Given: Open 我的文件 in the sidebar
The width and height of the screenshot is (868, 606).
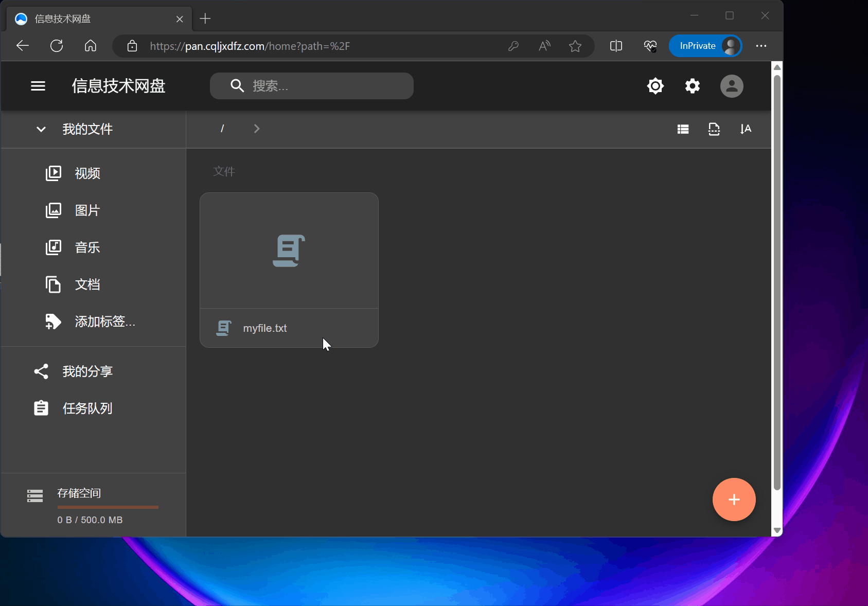Looking at the screenshot, I should (87, 129).
